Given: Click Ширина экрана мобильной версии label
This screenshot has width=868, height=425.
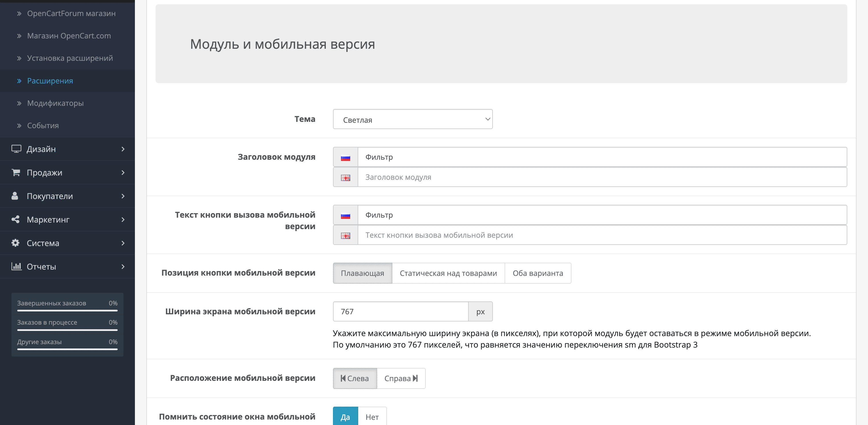Looking at the screenshot, I should pyautogui.click(x=240, y=311).
